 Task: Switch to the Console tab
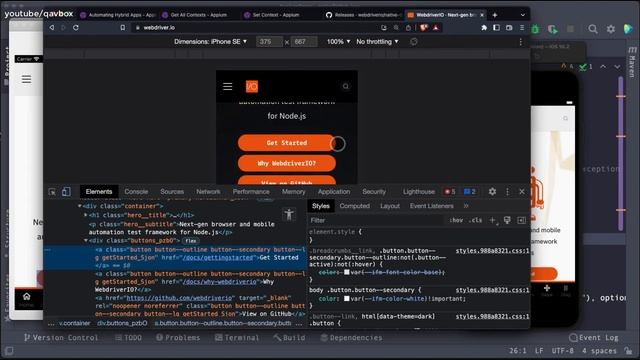(x=136, y=191)
